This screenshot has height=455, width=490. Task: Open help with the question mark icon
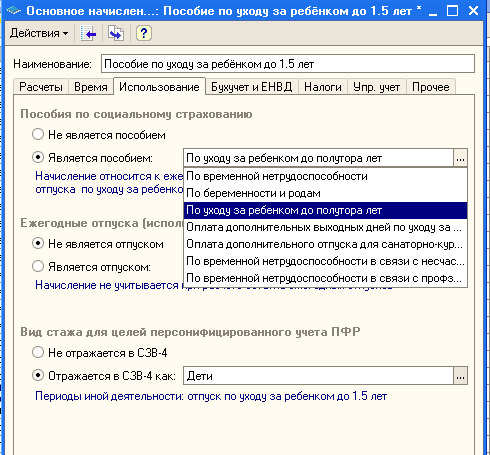click(x=144, y=33)
